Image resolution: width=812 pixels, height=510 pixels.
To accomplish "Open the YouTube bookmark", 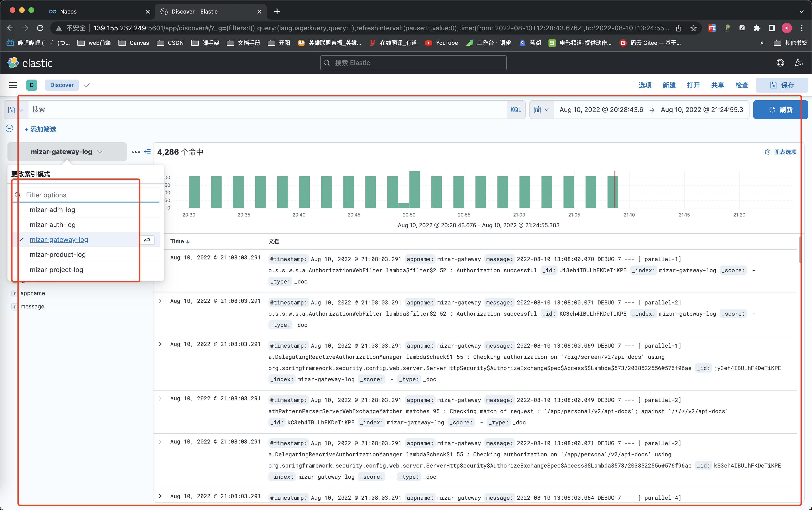I will (441, 43).
